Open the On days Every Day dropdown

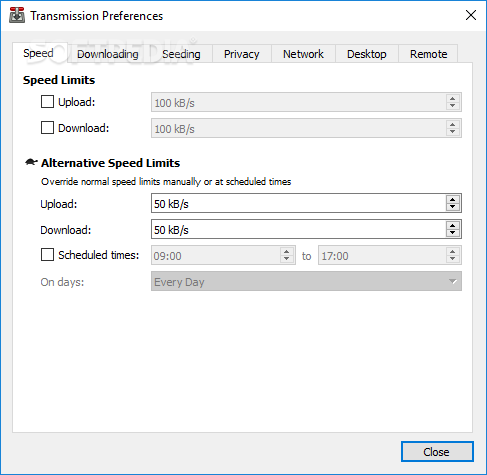point(306,281)
